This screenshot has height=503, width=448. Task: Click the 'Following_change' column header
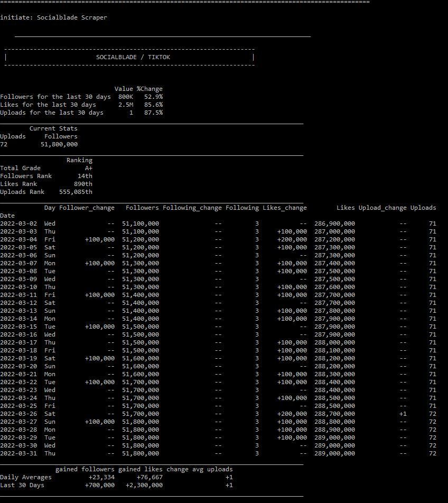(192, 208)
